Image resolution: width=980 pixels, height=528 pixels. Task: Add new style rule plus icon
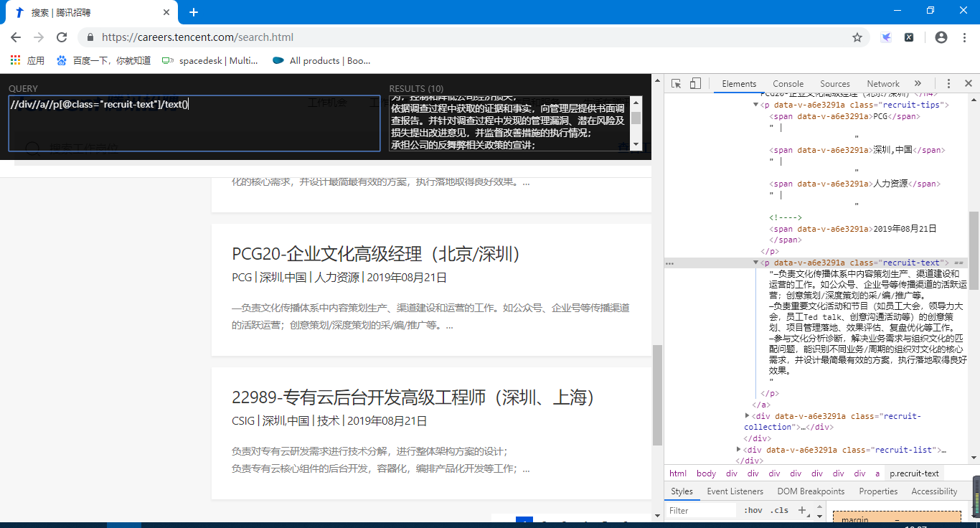802,511
